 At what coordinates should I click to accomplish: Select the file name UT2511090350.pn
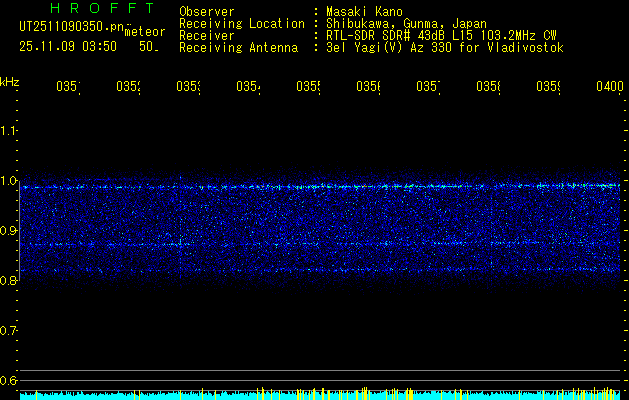coord(71,27)
